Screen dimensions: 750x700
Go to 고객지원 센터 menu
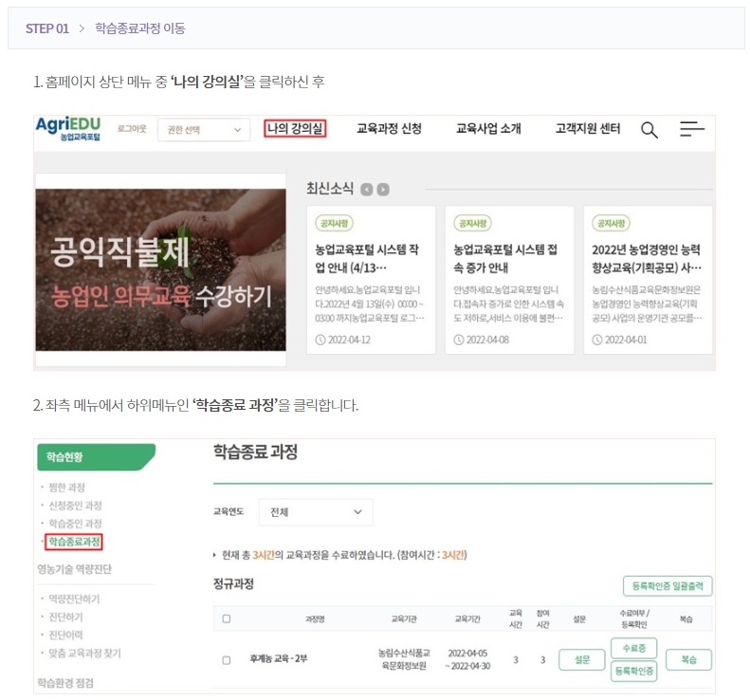coord(587,129)
